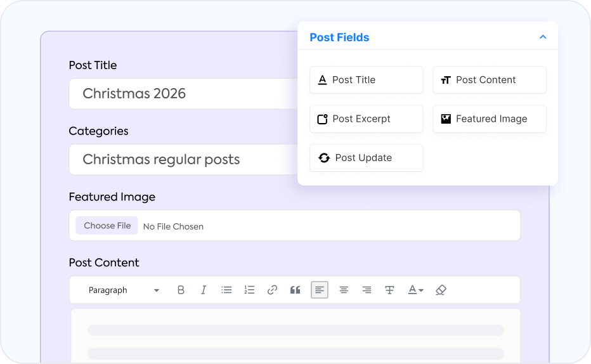Apply strikethrough formatting
The width and height of the screenshot is (591, 364).
(389, 290)
